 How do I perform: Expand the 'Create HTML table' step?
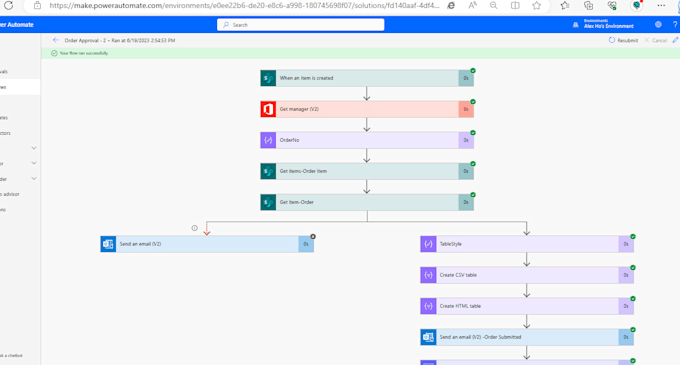[x=527, y=306]
